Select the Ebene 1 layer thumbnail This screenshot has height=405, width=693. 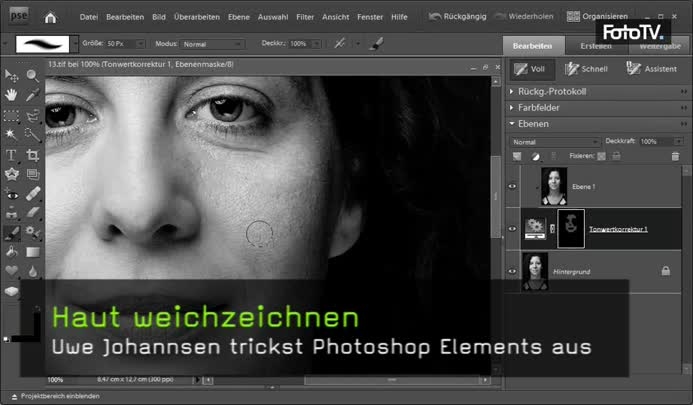554,186
